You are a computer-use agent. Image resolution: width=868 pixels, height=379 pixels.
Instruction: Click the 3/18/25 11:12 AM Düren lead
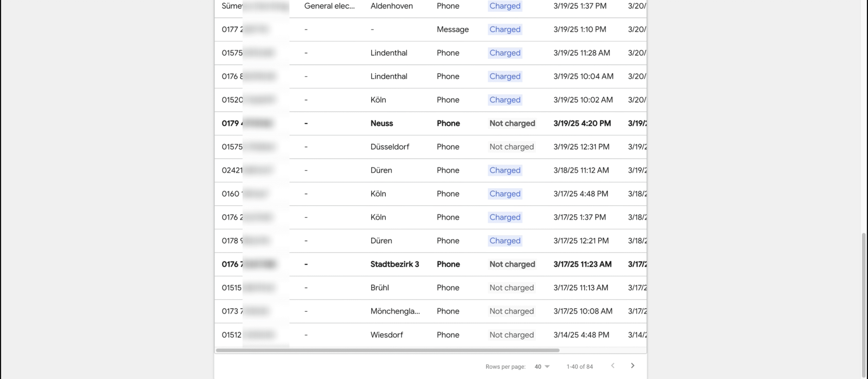[581, 170]
